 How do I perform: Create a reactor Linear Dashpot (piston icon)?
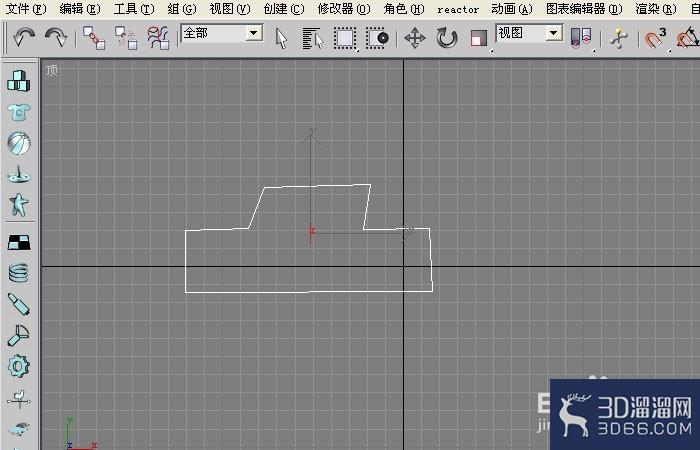coord(19,304)
